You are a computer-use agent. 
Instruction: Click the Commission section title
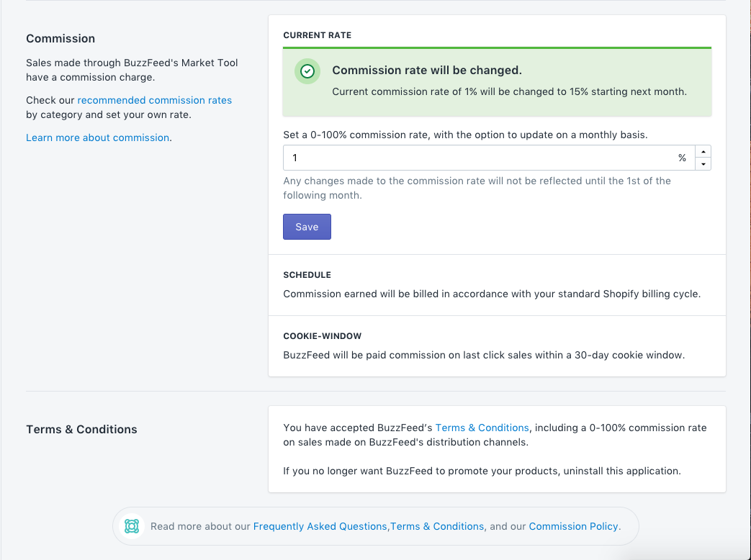coord(60,38)
